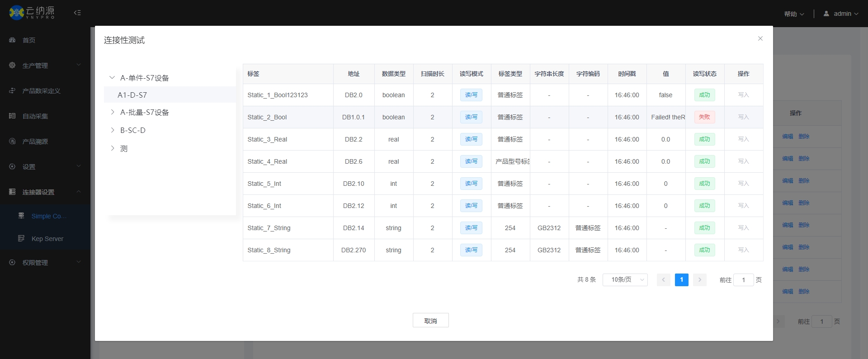
Task: Click the page jump input field
Action: pyautogui.click(x=743, y=280)
